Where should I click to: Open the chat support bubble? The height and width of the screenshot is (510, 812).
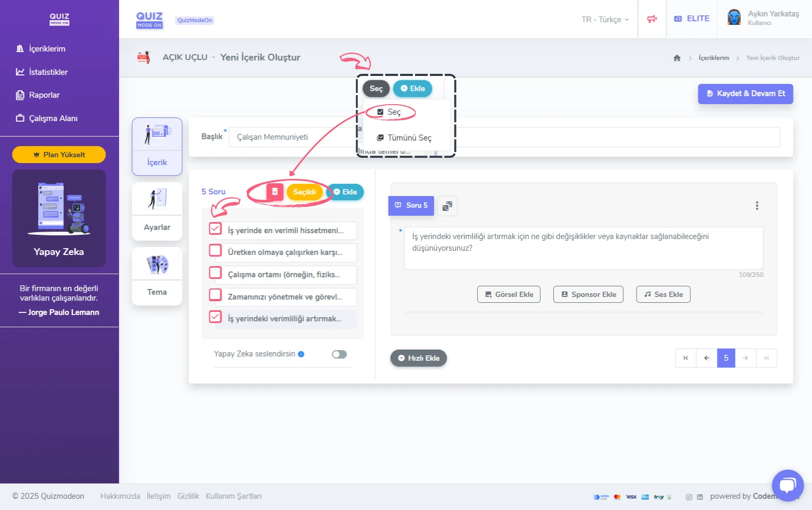pyautogui.click(x=787, y=485)
